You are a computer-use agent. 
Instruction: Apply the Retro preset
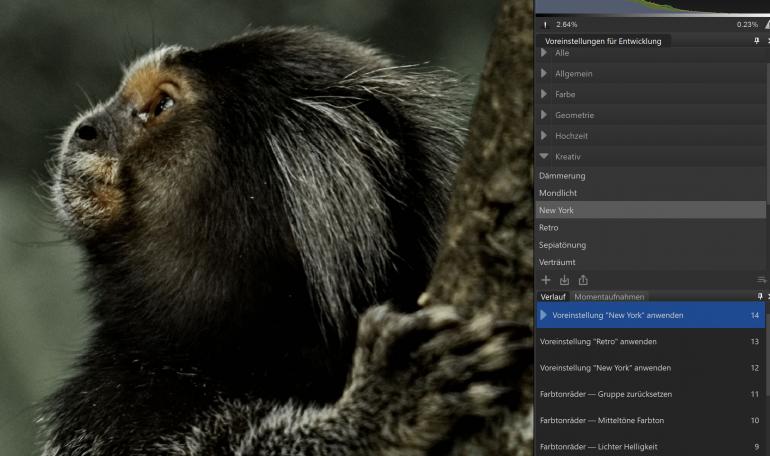(651, 228)
